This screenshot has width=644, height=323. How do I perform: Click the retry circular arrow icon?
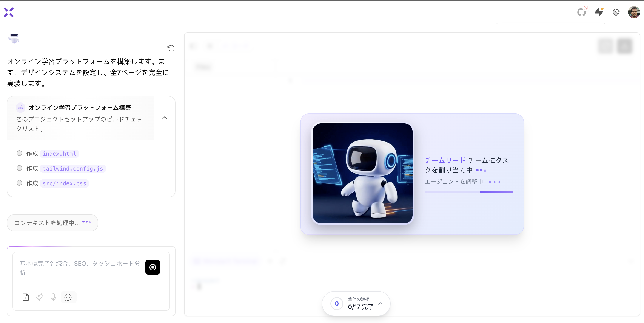[171, 48]
